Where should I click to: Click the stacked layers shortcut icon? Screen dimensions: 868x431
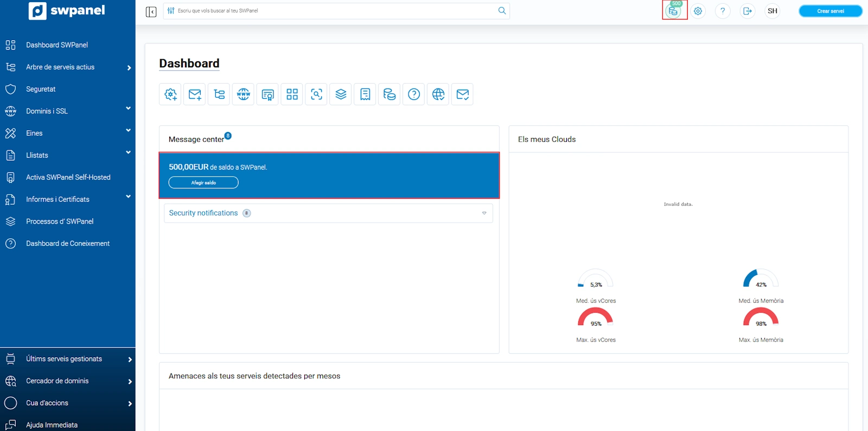(x=341, y=94)
